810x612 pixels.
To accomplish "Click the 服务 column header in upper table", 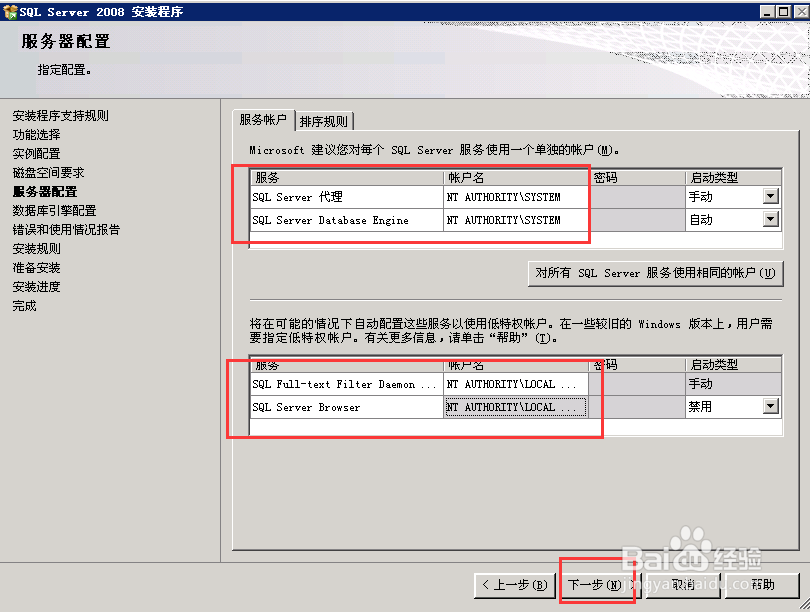I will pos(347,178).
